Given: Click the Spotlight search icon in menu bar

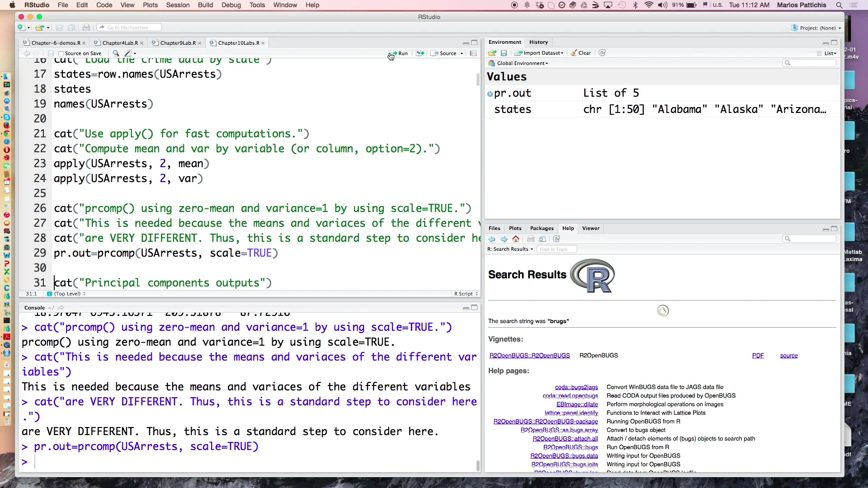Looking at the screenshot, I should (x=839, y=5).
